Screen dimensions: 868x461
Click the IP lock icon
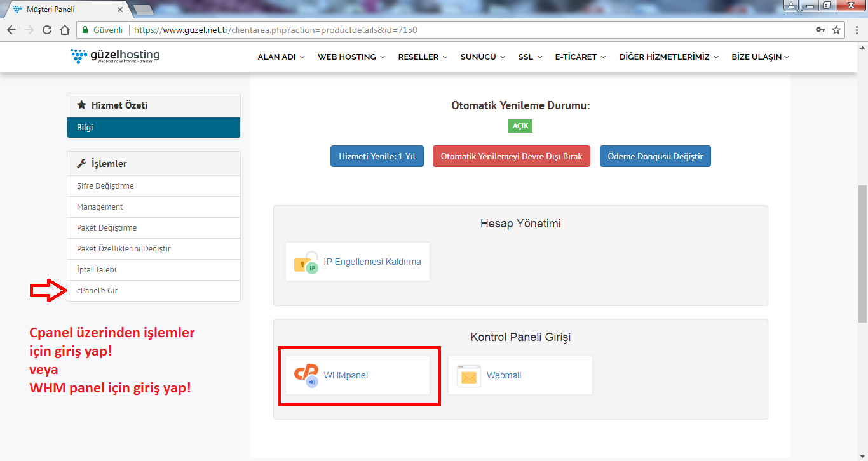pyautogui.click(x=306, y=262)
